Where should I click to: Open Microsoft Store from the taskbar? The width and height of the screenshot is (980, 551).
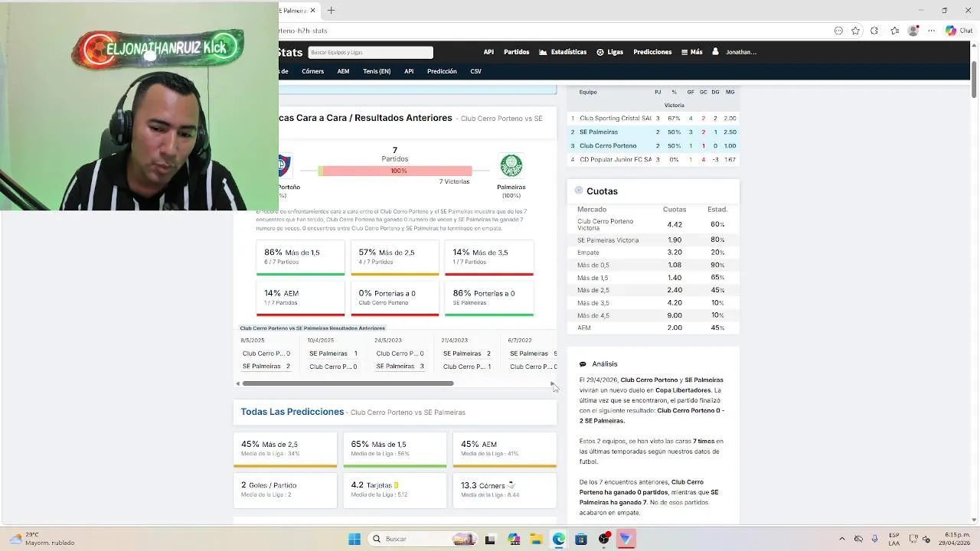(x=581, y=539)
